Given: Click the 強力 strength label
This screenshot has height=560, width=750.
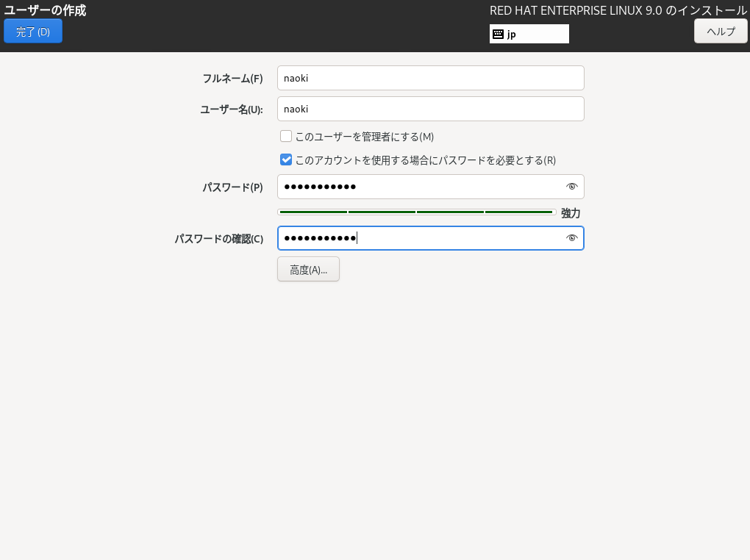Looking at the screenshot, I should pos(571,213).
